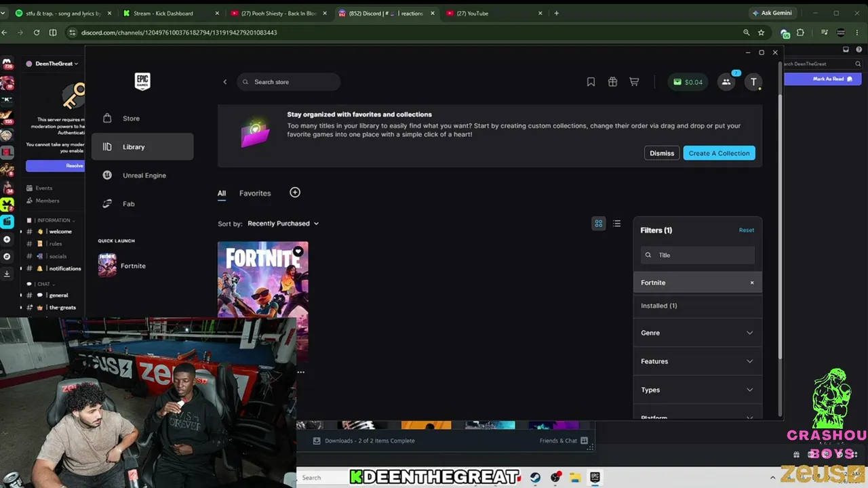
Task: Dismiss the collections banner
Action: pos(662,153)
